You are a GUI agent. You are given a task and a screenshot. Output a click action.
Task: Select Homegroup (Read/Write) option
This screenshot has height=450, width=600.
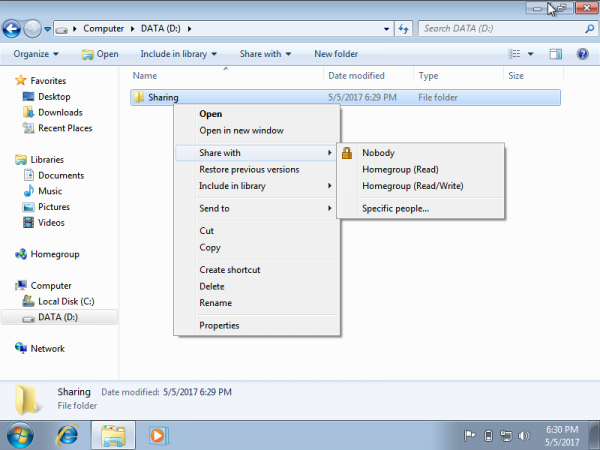pyautogui.click(x=421, y=186)
